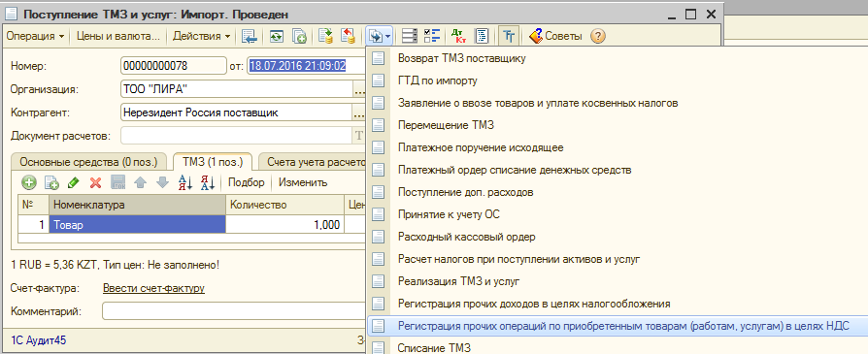Toggle the Тт text size button

(x=509, y=37)
